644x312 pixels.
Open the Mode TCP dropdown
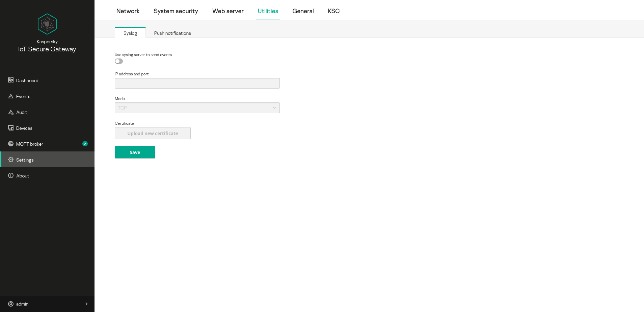point(197,108)
